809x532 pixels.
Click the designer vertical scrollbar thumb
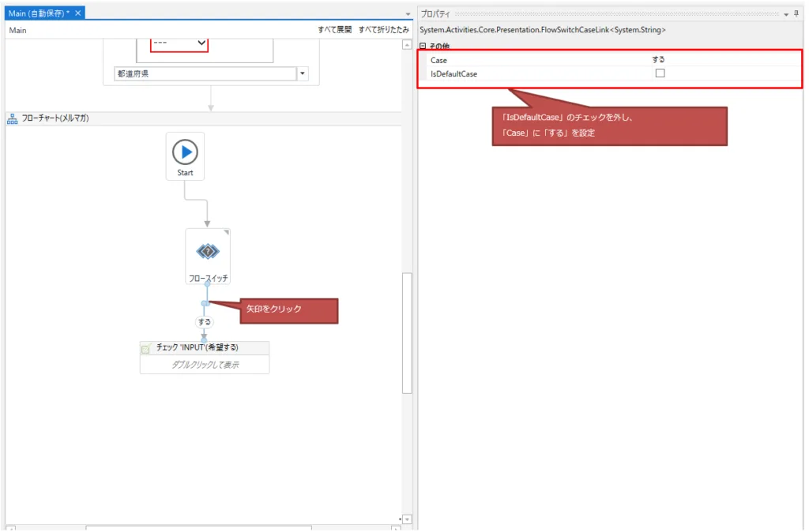pos(407,332)
